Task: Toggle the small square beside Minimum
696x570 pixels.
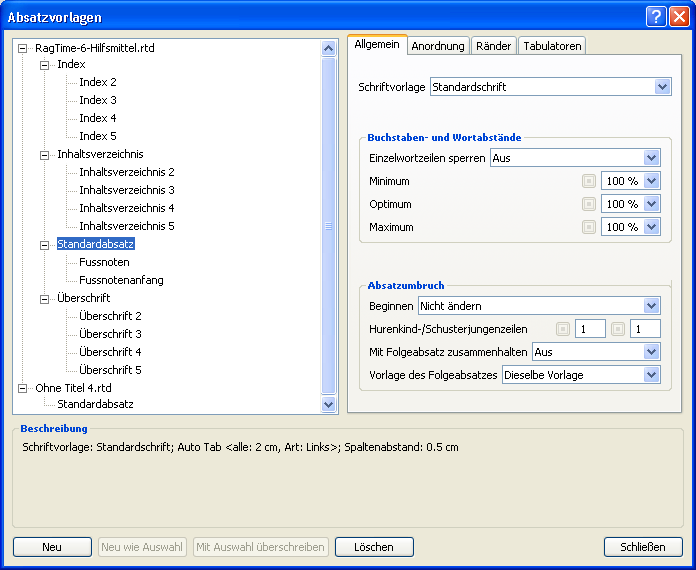Action: point(589,181)
